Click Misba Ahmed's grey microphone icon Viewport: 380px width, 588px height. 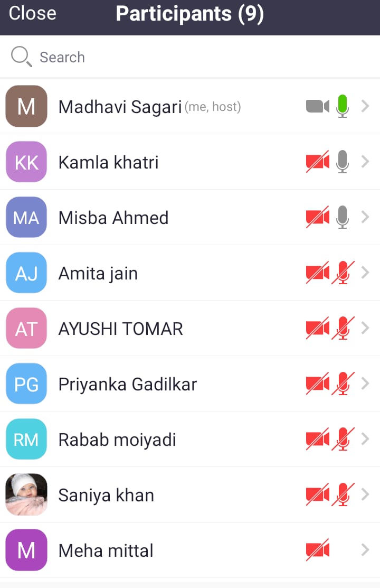click(343, 217)
